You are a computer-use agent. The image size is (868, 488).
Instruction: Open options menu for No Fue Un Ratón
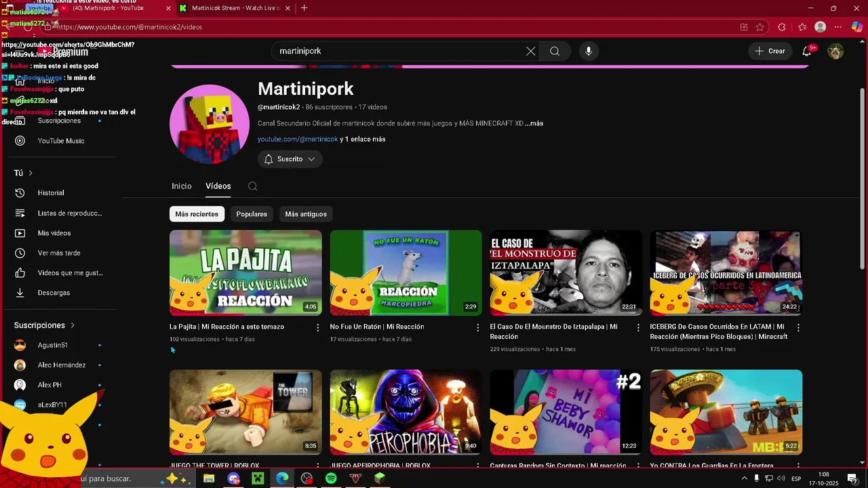477,327
